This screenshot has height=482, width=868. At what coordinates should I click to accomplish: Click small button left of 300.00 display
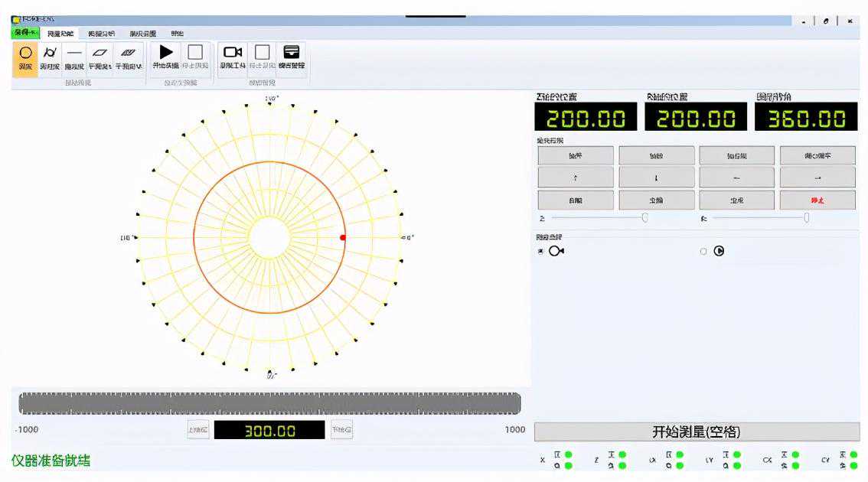pos(198,431)
